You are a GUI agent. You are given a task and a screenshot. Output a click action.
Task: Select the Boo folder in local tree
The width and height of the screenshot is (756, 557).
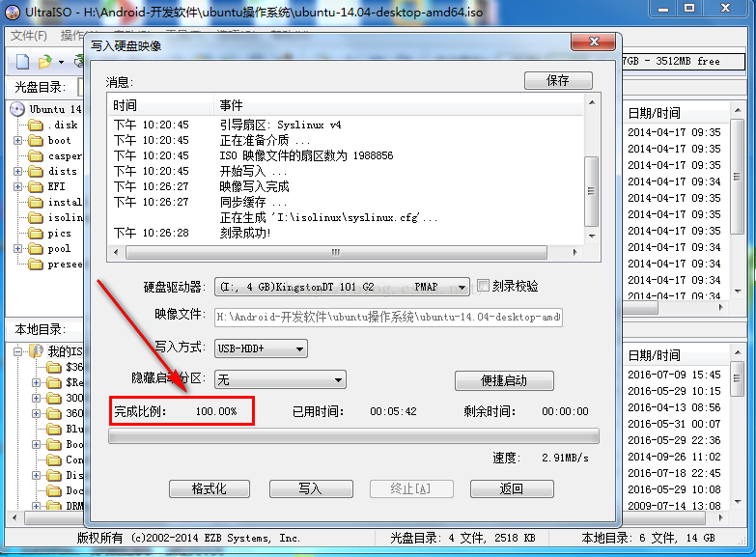[65, 444]
